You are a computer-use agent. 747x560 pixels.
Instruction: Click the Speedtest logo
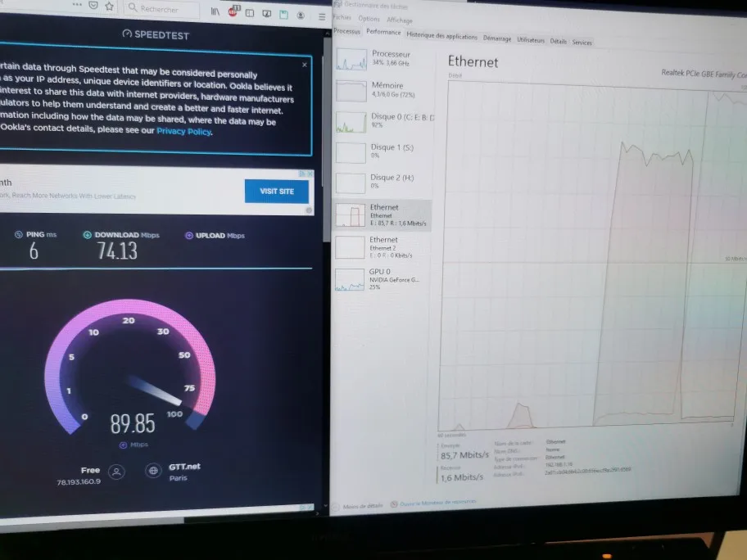(x=156, y=34)
